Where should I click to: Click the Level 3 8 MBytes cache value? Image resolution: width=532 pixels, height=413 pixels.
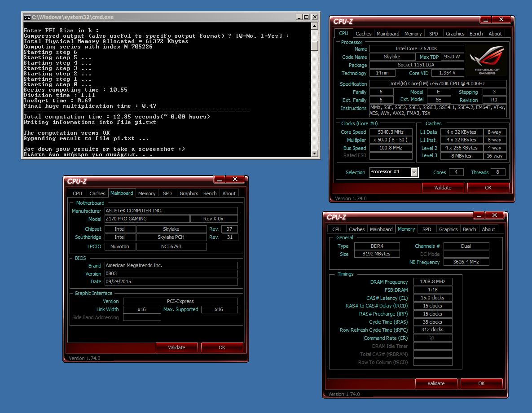click(462, 156)
